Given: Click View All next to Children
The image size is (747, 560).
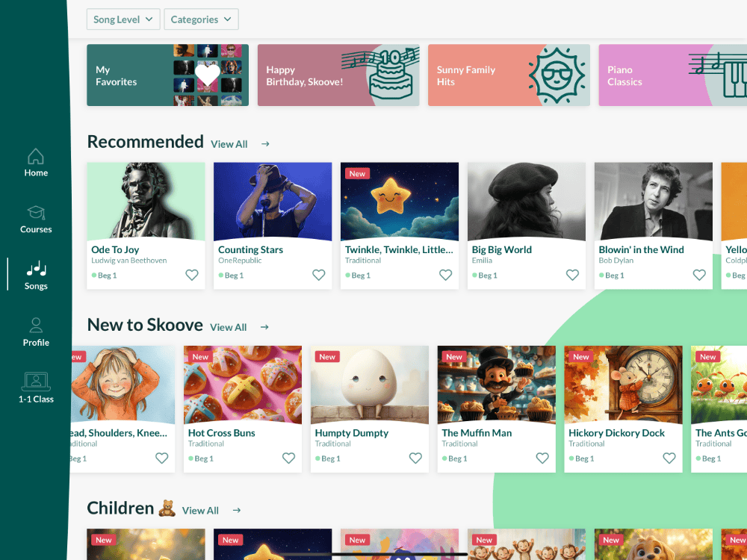Looking at the screenshot, I should coord(199,509).
